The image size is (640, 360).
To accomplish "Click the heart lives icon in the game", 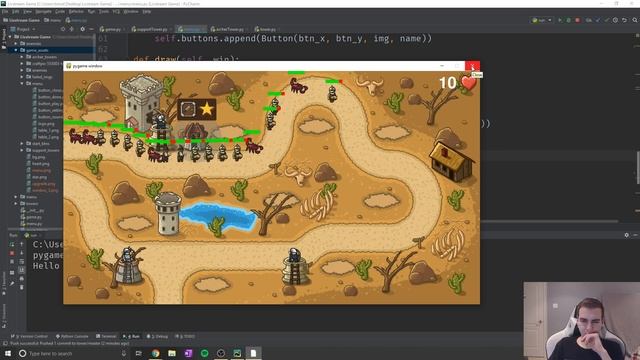I will pyautogui.click(x=469, y=83).
